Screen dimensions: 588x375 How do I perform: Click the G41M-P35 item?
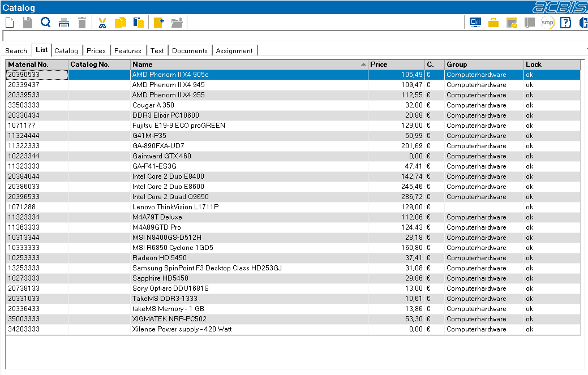click(x=293, y=136)
